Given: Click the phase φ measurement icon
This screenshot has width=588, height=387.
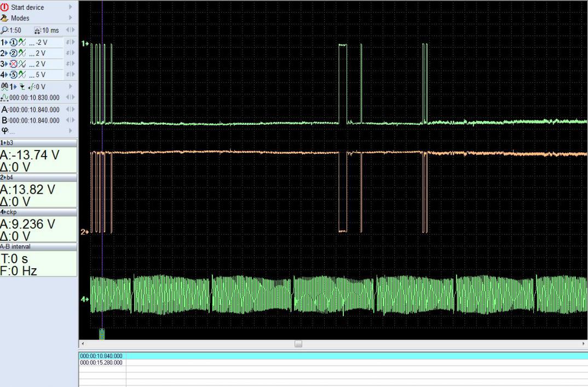Looking at the screenshot, I should point(4,130).
